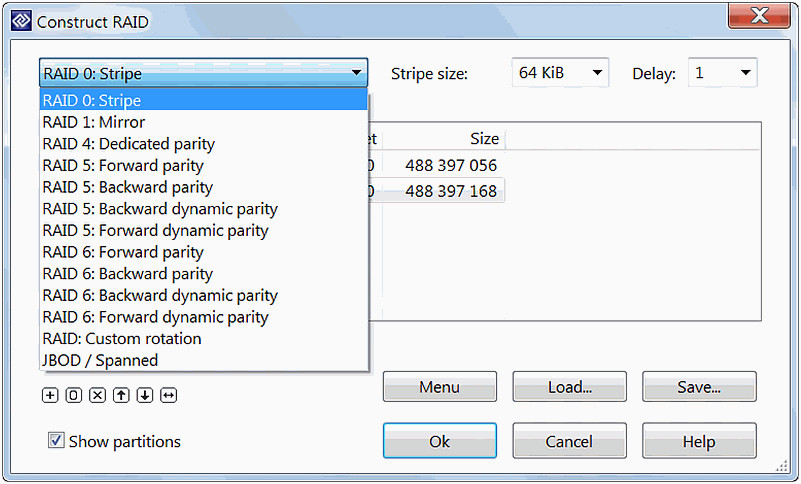Click the placeholder disk zero icon
801x484 pixels.
[74, 395]
